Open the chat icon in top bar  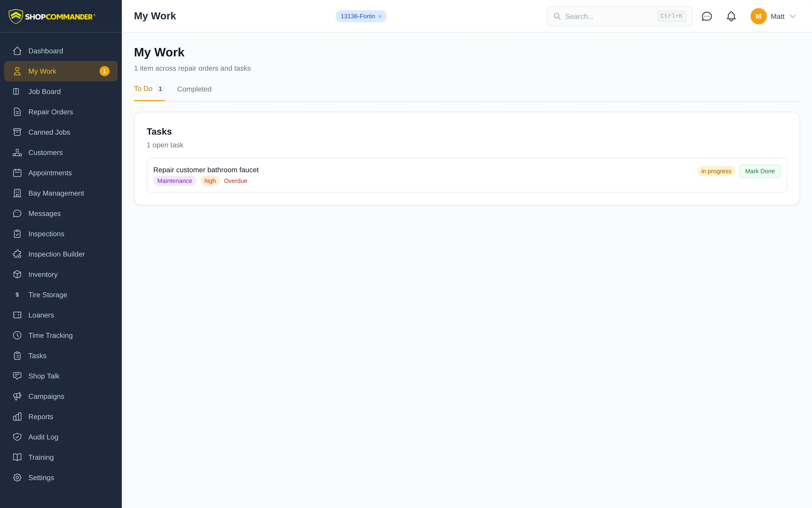pyautogui.click(x=707, y=16)
